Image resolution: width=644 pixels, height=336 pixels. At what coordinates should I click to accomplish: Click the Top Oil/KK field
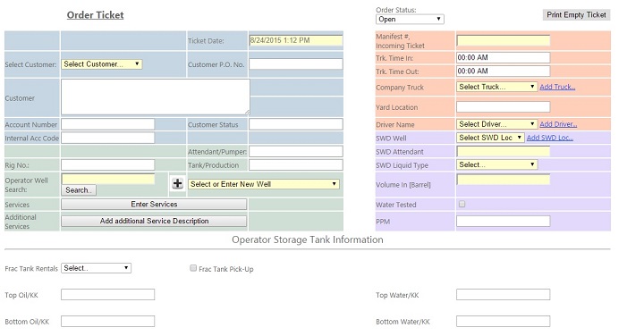tap(107, 295)
